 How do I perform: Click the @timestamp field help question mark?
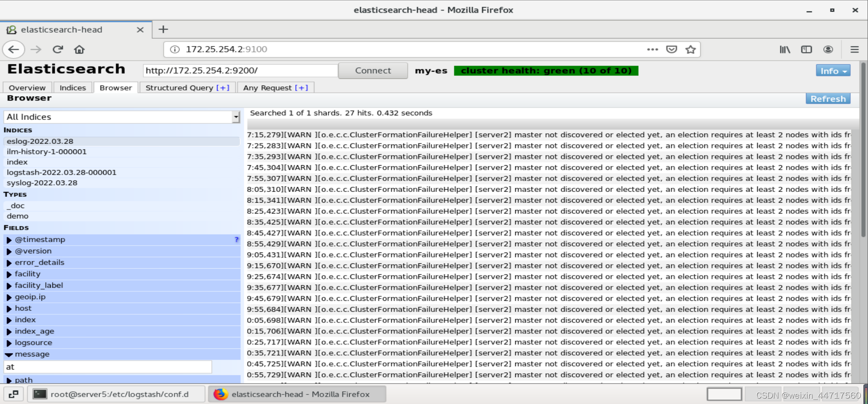(237, 239)
